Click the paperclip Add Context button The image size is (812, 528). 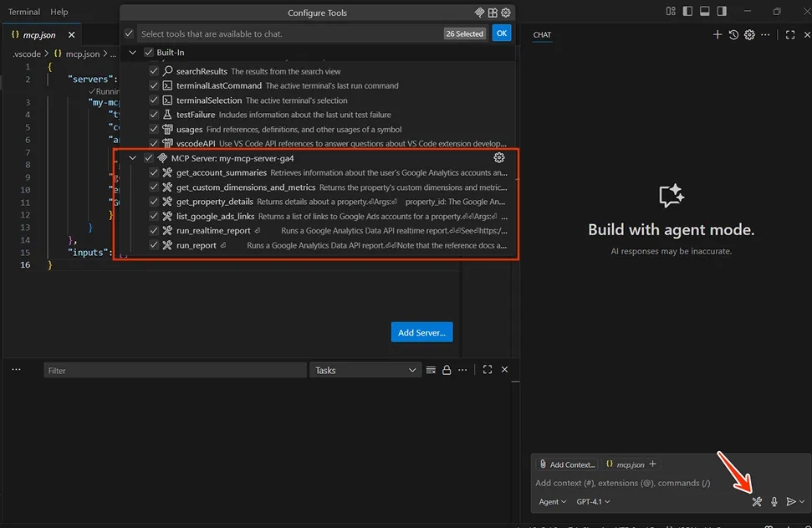click(568, 464)
